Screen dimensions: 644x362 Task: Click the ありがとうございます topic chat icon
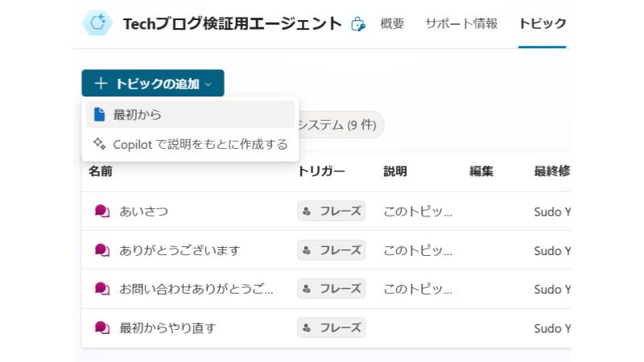pos(101,250)
